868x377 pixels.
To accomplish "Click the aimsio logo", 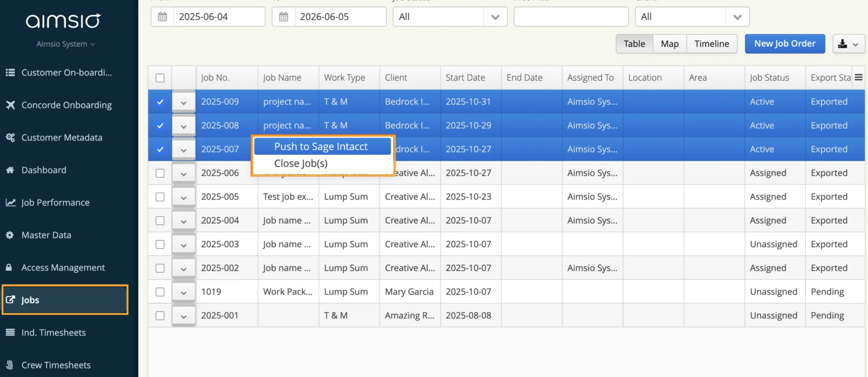I will click(63, 20).
